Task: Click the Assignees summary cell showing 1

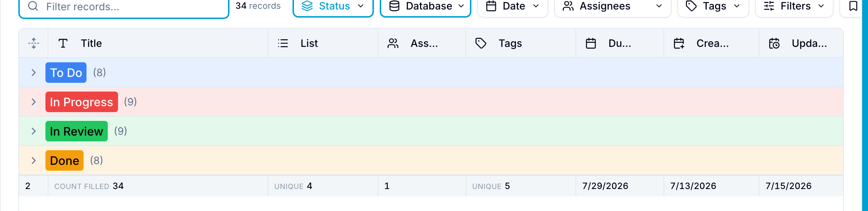Action: [x=422, y=186]
